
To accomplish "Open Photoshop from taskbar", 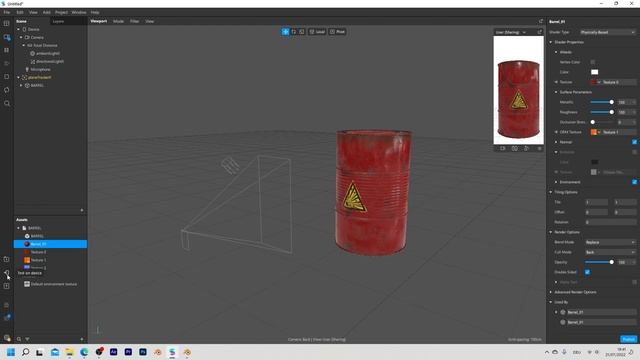I will pos(143,352).
